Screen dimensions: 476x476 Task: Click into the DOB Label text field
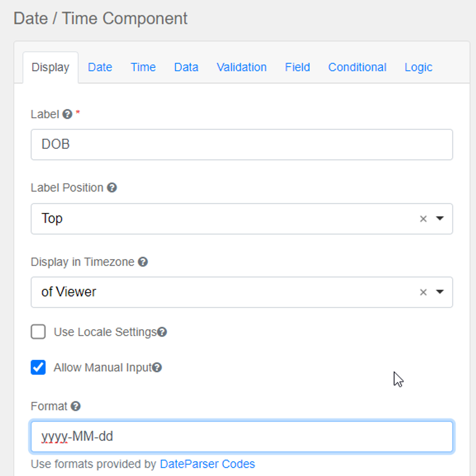click(242, 144)
